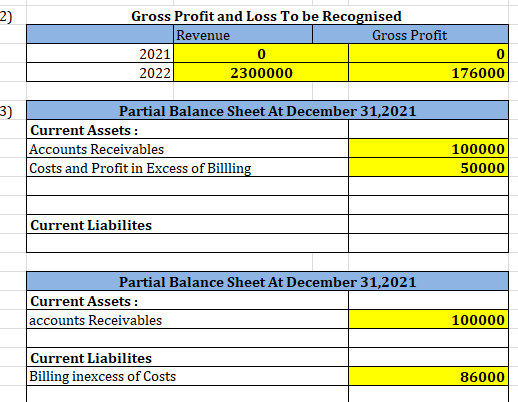518x402 pixels.
Task: Click the second Partial Balance Sheet header
Action: pos(267,282)
